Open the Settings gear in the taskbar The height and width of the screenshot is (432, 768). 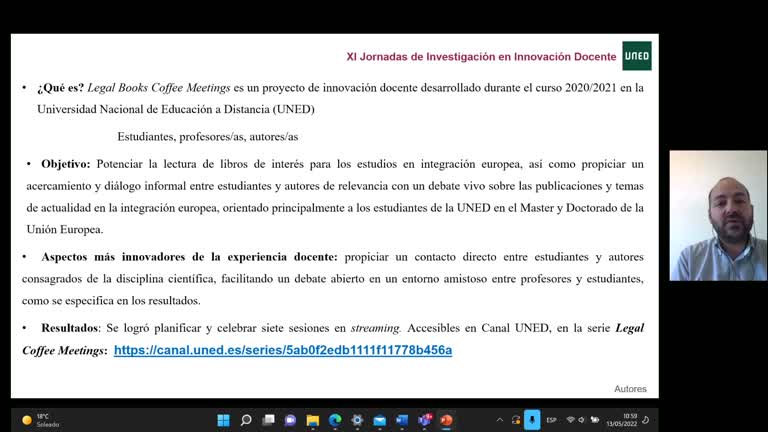pyautogui.click(x=357, y=420)
